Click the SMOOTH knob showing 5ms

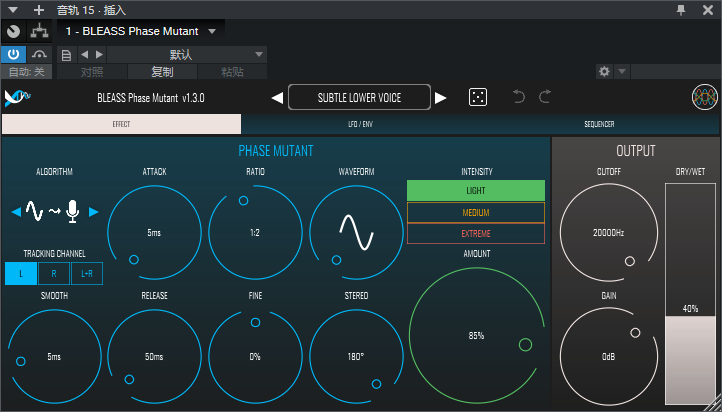(x=54, y=356)
